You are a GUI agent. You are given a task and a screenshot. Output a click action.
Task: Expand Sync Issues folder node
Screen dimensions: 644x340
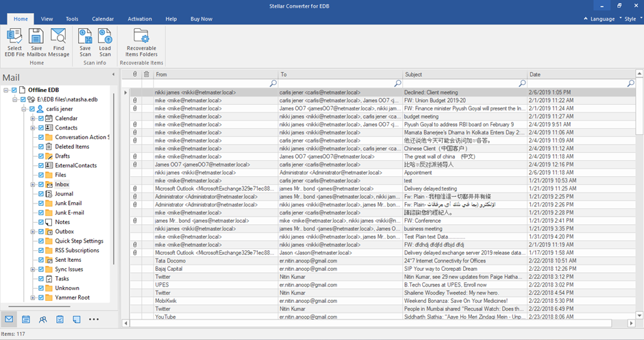point(33,269)
